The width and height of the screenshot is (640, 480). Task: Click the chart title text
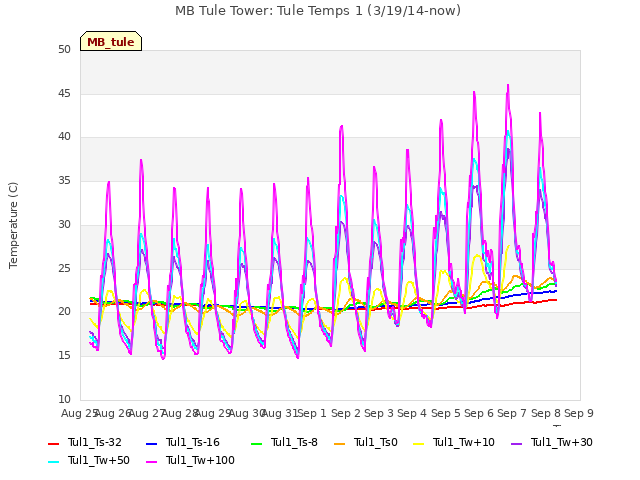coord(318,10)
